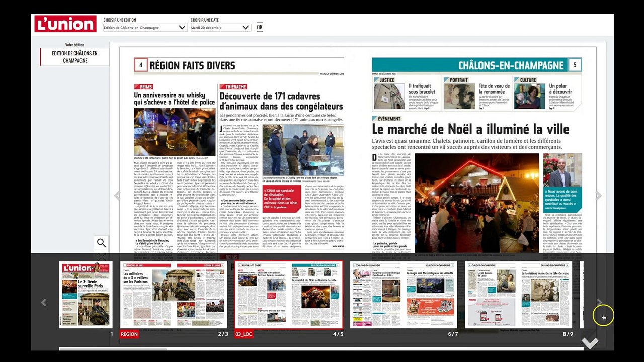
Task: Open pages 2/3 thumbnail
Action: pyautogui.click(x=174, y=295)
